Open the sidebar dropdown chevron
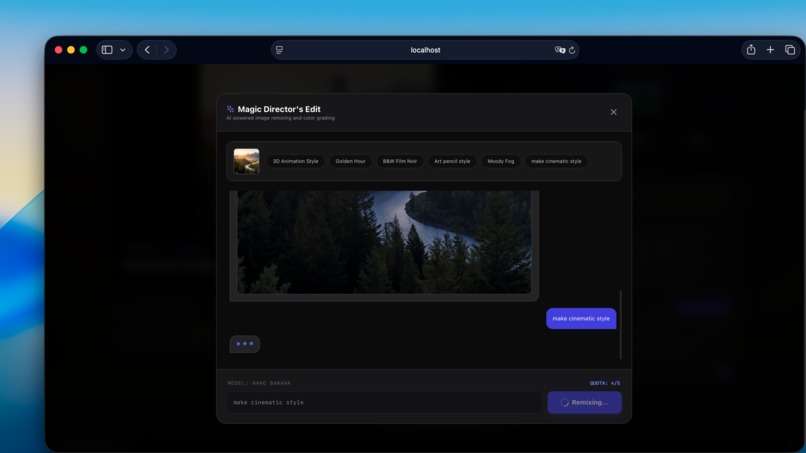Screen dimensions: 806x453 coord(123,50)
